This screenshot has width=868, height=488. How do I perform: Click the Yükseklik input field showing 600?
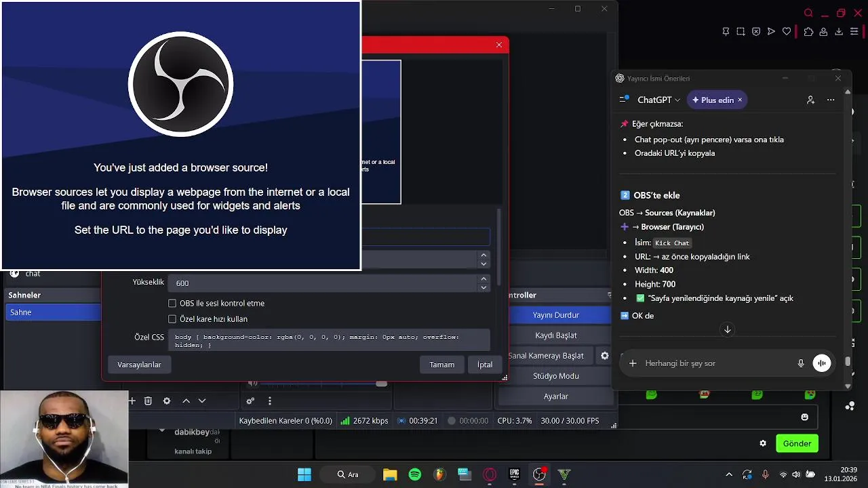[x=323, y=283]
